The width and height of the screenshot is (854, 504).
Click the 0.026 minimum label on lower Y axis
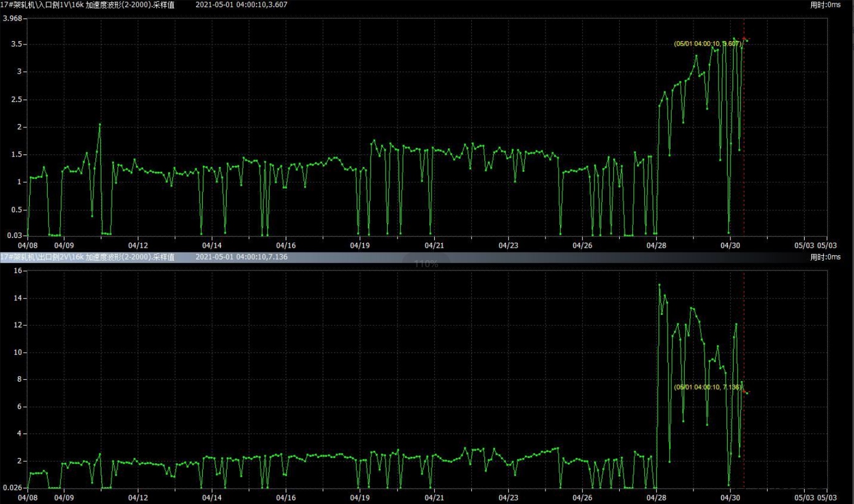(12, 488)
